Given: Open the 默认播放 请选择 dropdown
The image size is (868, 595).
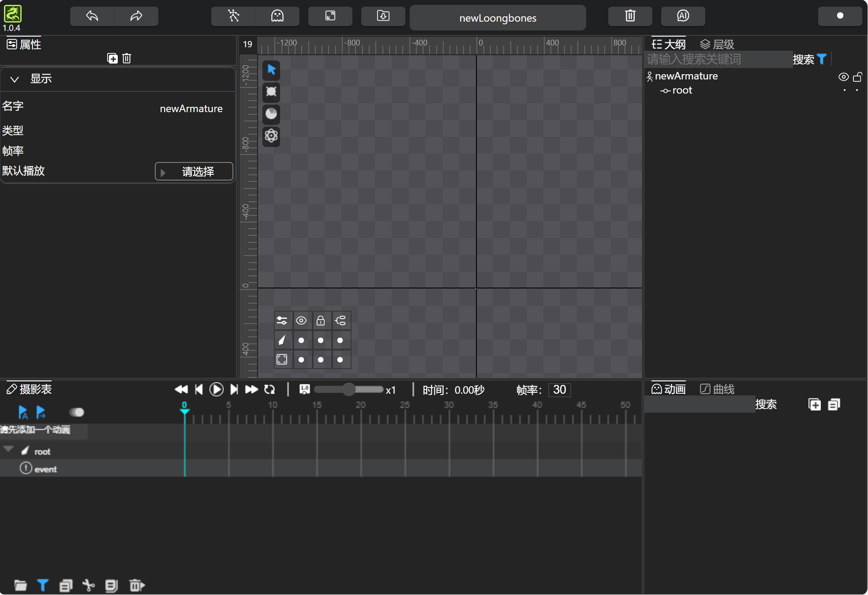Looking at the screenshot, I should click(194, 172).
